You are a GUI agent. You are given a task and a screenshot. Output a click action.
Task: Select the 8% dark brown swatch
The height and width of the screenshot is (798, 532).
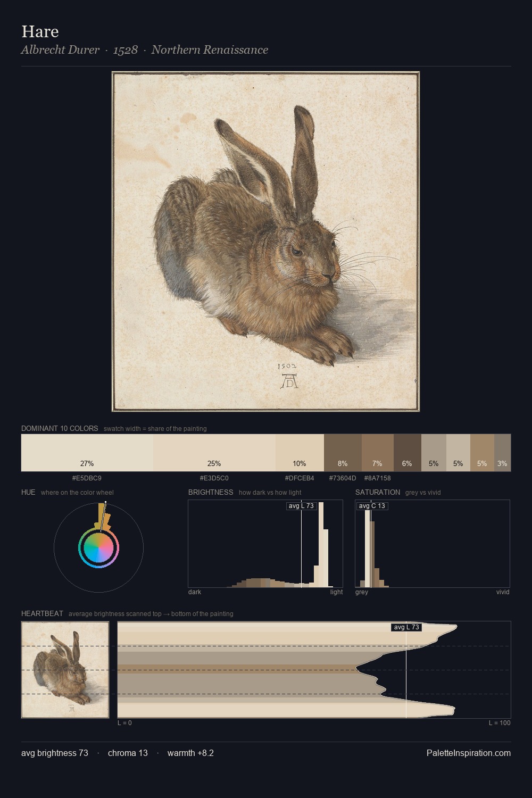coord(343,453)
